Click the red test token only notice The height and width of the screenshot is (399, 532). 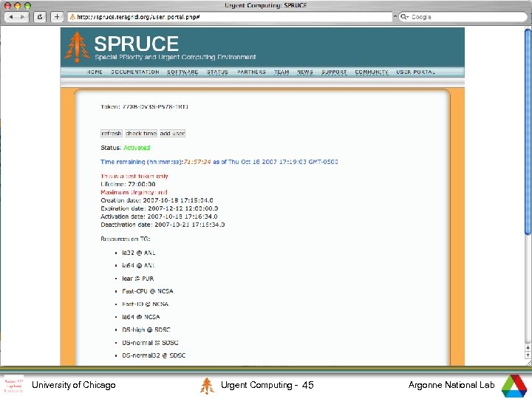click(x=134, y=176)
